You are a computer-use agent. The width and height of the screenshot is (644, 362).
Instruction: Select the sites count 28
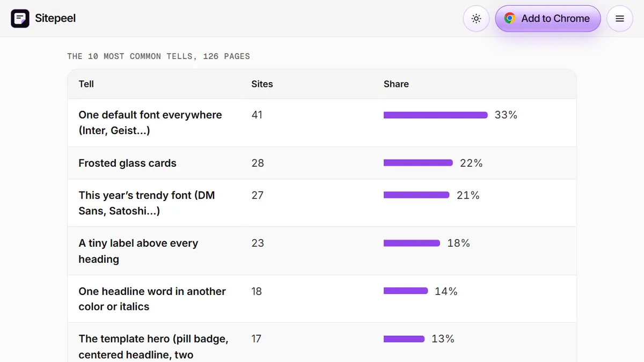(258, 163)
